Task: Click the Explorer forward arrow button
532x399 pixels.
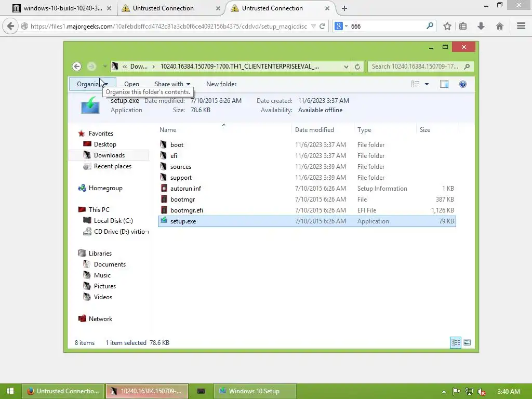Action: pyautogui.click(x=91, y=66)
